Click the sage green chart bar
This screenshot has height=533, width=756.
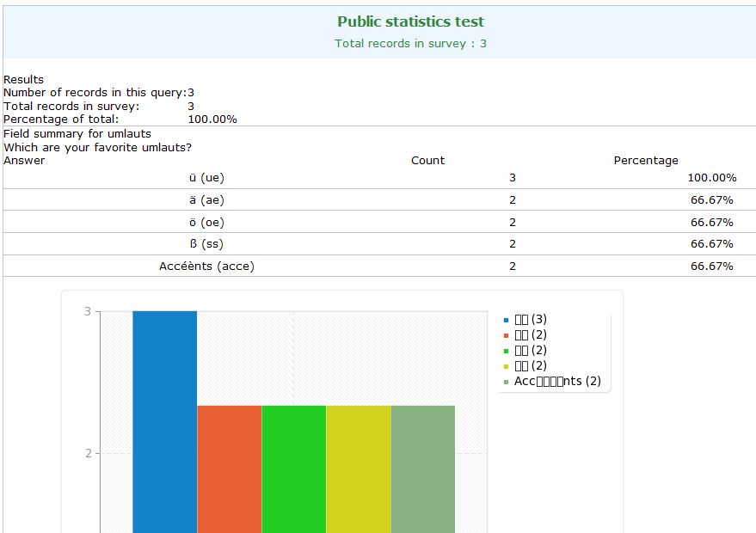click(422, 469)
